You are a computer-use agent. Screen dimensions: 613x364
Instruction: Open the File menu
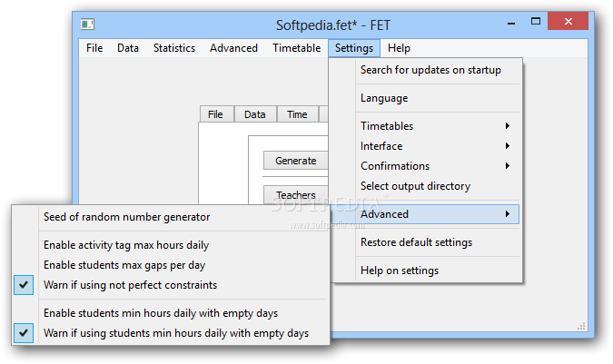coord(94,48)
